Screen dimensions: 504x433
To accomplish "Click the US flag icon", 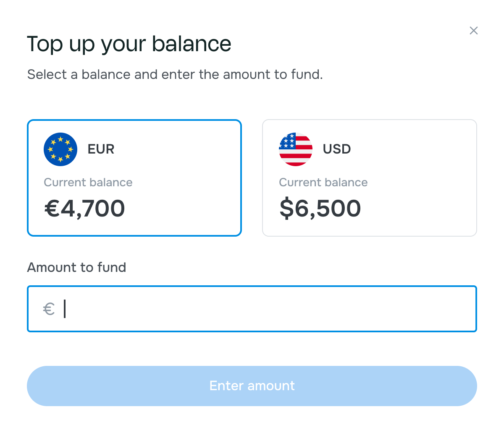I will (296, 149).
